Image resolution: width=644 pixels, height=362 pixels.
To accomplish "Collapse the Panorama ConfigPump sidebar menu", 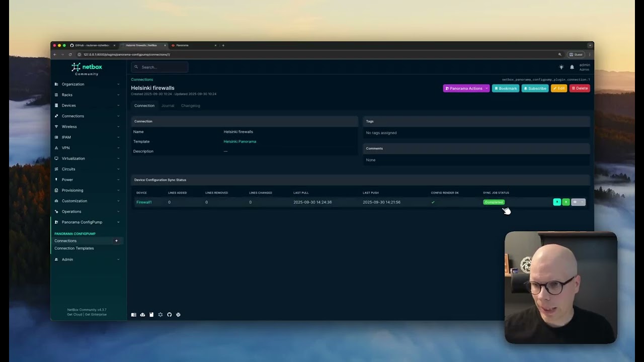I will tap(88, 222).
